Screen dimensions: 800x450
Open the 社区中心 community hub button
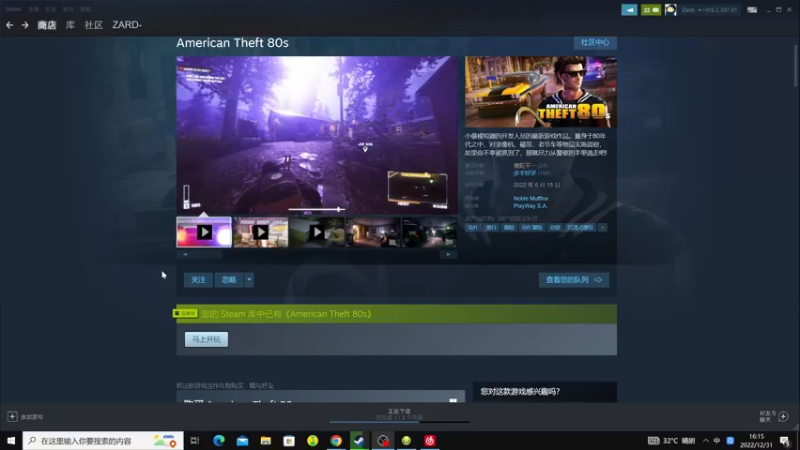tap(595, 42)
